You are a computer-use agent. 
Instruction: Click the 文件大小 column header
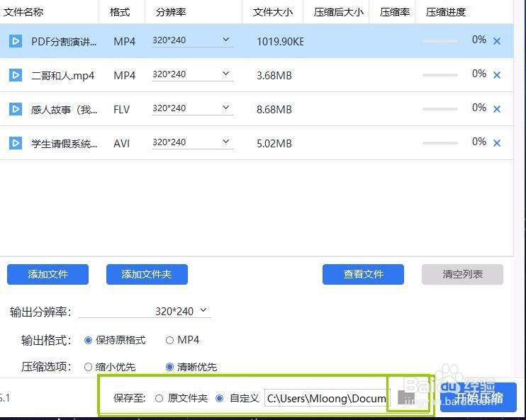tap(273, 12)
